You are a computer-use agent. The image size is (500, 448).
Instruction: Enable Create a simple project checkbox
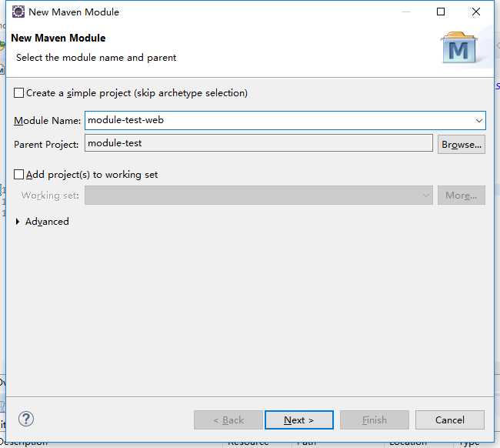coord(18,93)
